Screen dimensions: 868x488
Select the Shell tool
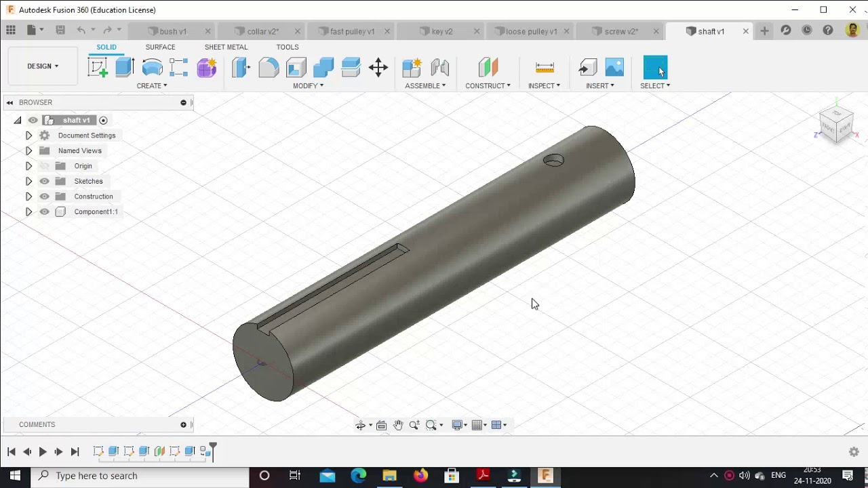pos(296,67)
